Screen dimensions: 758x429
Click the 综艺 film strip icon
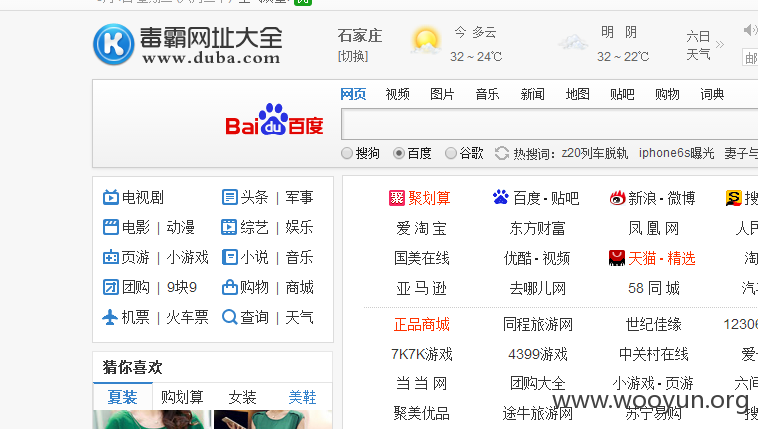click(229, 227)
